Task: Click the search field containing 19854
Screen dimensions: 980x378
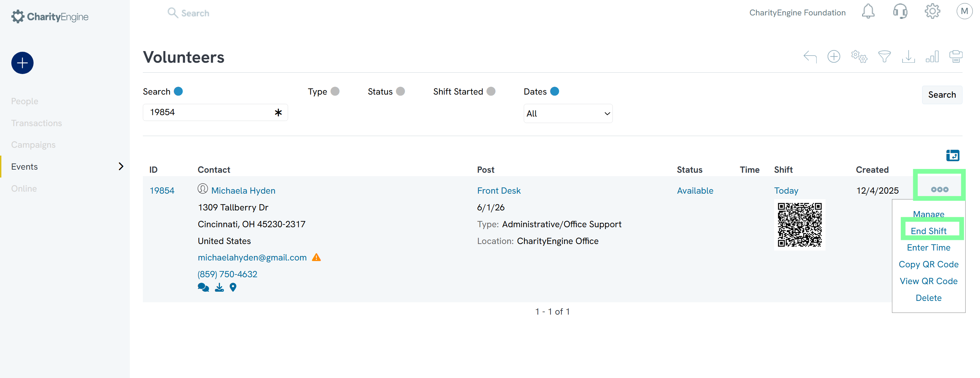Action: point(209,112)
